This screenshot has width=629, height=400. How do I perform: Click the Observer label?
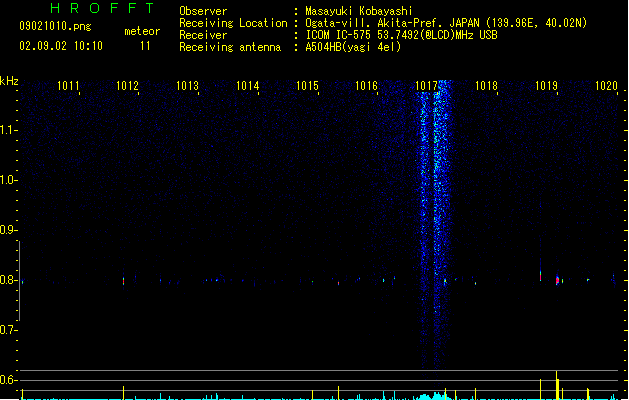point(203,11)
